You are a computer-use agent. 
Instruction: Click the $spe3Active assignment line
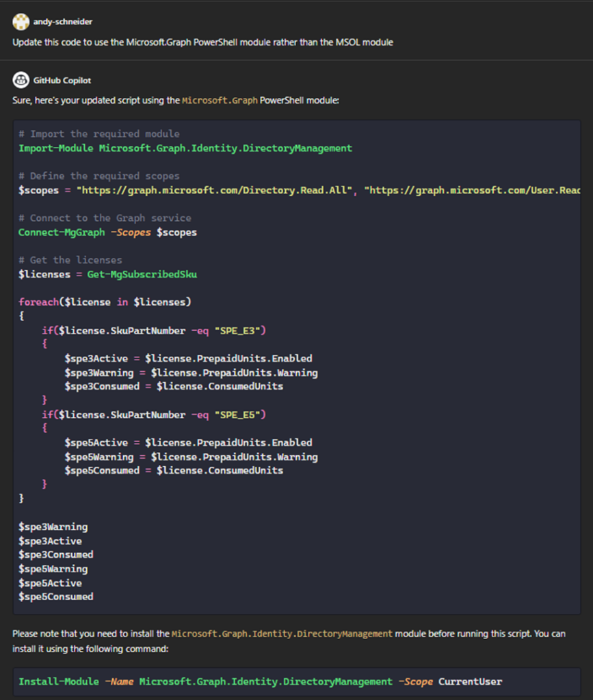click(189, 358)
